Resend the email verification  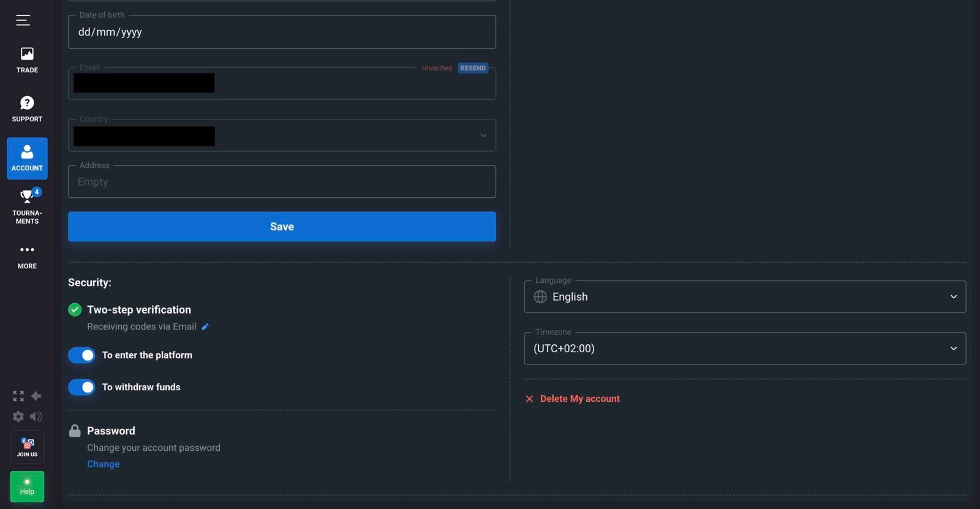pyautogui.click(x=473, y=68)
